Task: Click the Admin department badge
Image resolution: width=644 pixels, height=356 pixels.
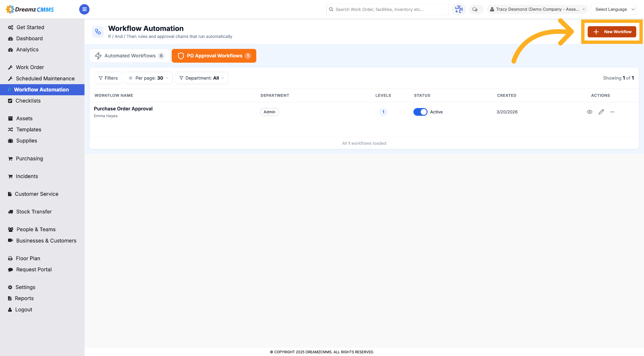Action: pos(269,112)
